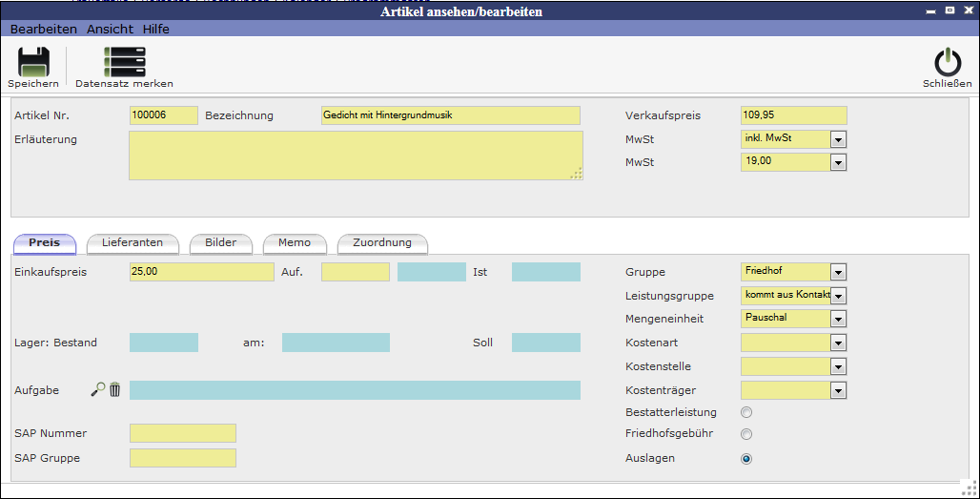Switch to the Bilder tab
Screen dimensions: 980x499
(220, 242)
